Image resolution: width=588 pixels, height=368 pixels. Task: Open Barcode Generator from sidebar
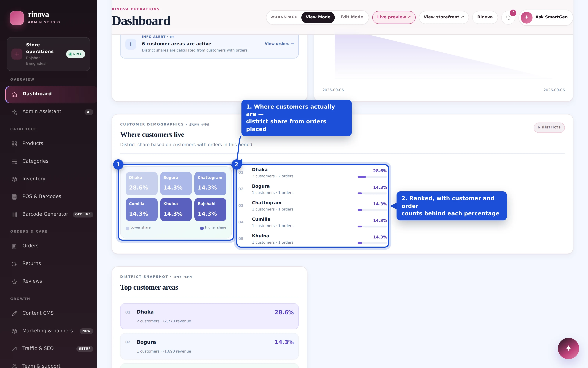click(x=51, y=214)
